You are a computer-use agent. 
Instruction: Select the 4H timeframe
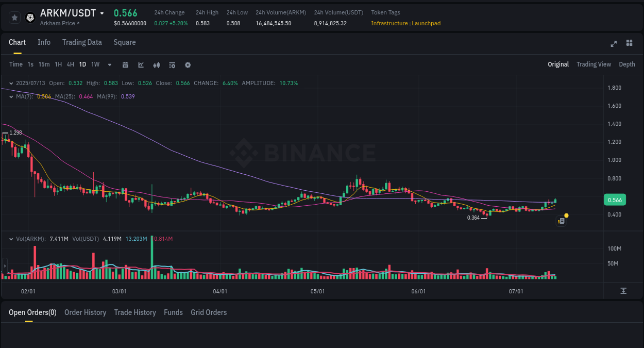[70, 65]
